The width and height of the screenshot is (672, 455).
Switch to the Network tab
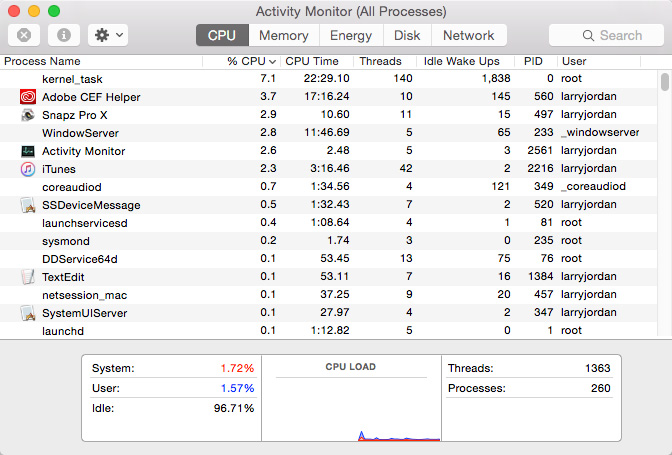click(469, 35)
